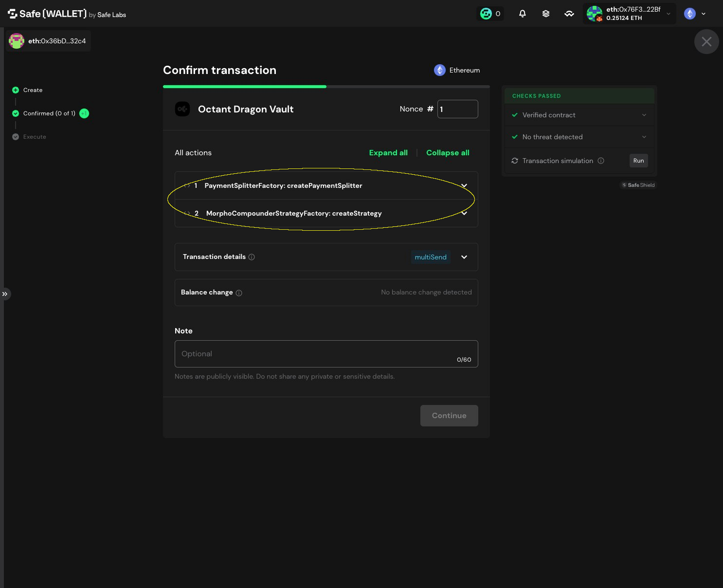Click the CHECKS PASSED header
The image size is (723, 588).
[579, 96]
